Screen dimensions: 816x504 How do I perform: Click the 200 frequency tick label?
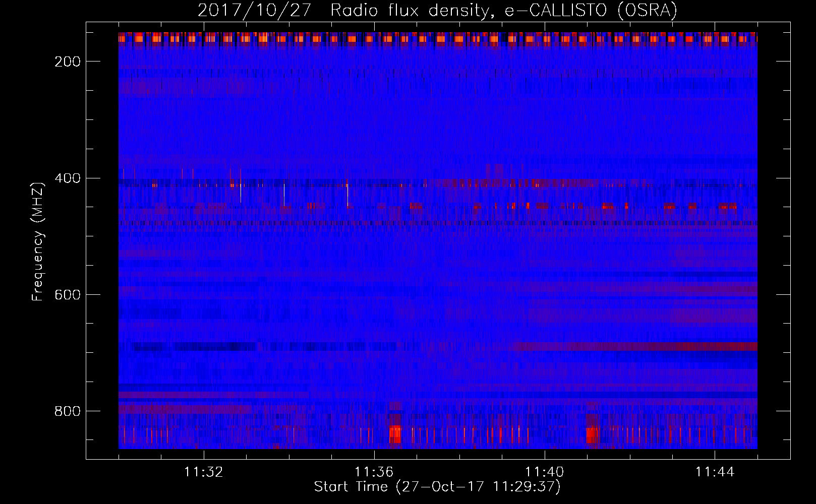68,61
